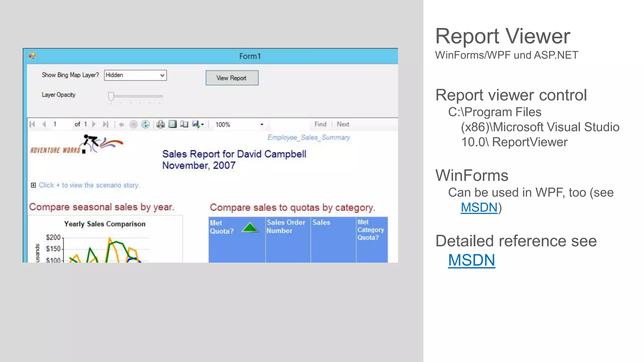Toggle print layout view
This screenshot has width=644, height=362.
pos(173,124)
